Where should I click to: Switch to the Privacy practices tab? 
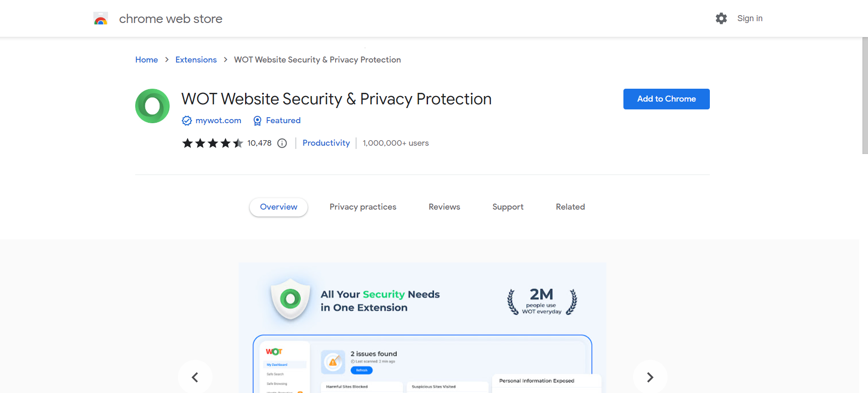(x=363, y=207)
